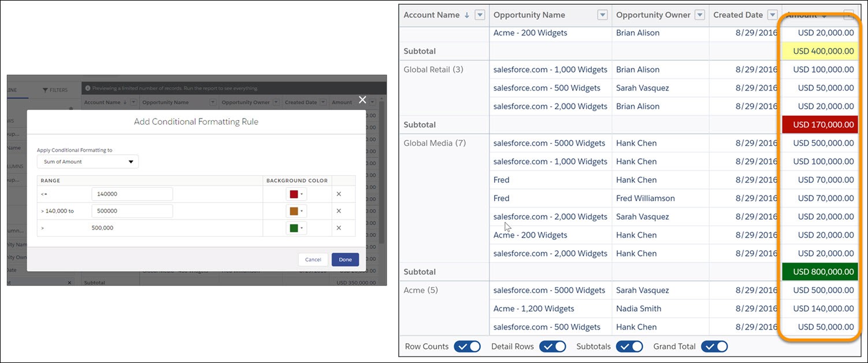Close the Add Conditional Formatting Rule dialog
868x363 pixels.
pyautogui.click(x=362, y=100)
